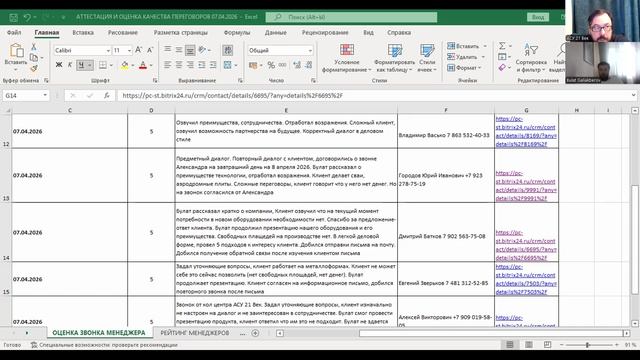The width and height of the screenshot is (640, 360).
Task: Click the Copy icon in clipboard group
Action: pyautogui.click(x=34, y=58)
